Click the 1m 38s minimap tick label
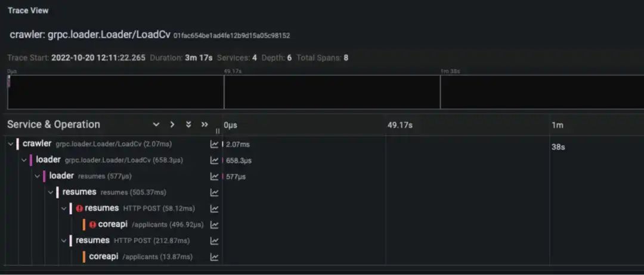Screen dimensions: 644x275 (450, 71)
